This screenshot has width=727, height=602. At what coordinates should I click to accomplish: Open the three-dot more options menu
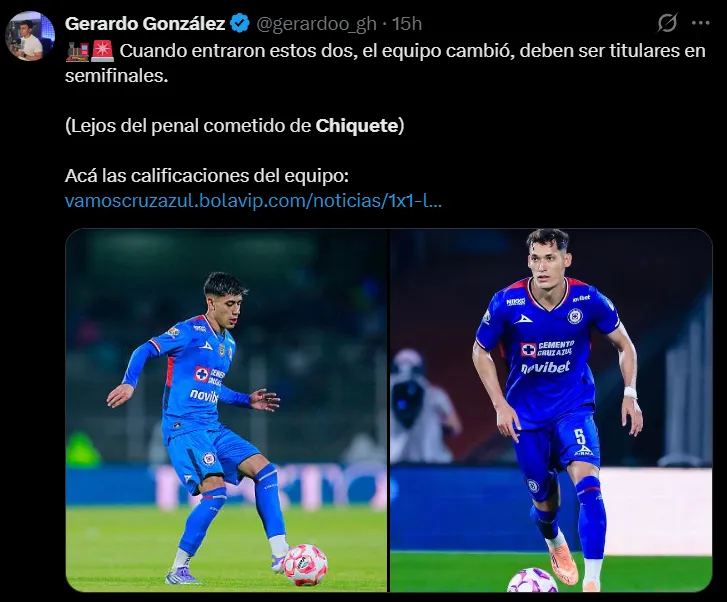[x=700, y=23]
